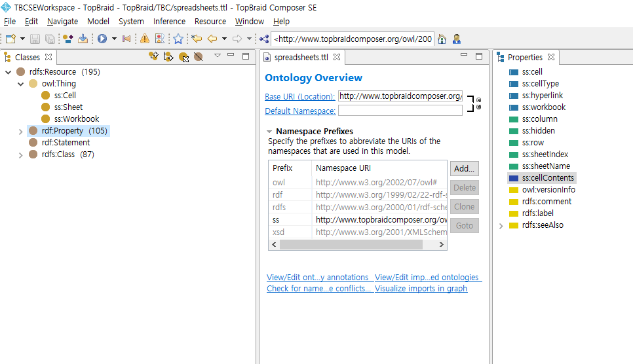Screen dimensions: 633x364
Task: Close the Properties panel tab
Action: coord(551,58)
